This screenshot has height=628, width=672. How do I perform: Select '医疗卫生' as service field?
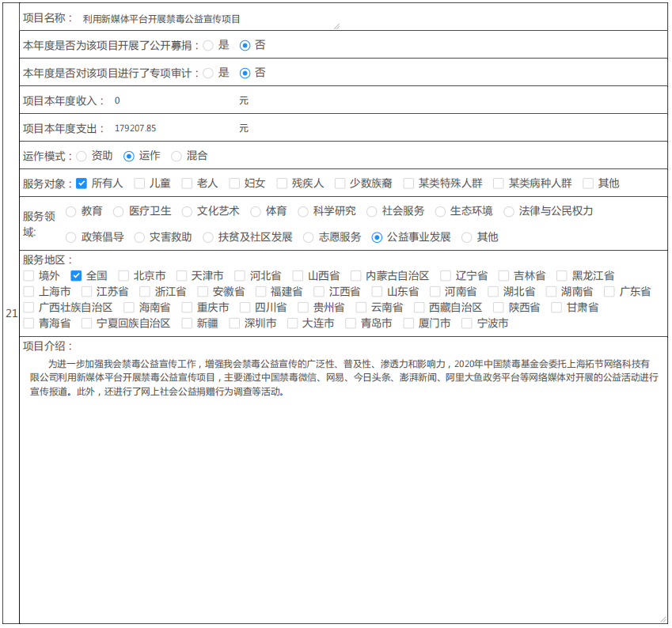tap(119, 211)
